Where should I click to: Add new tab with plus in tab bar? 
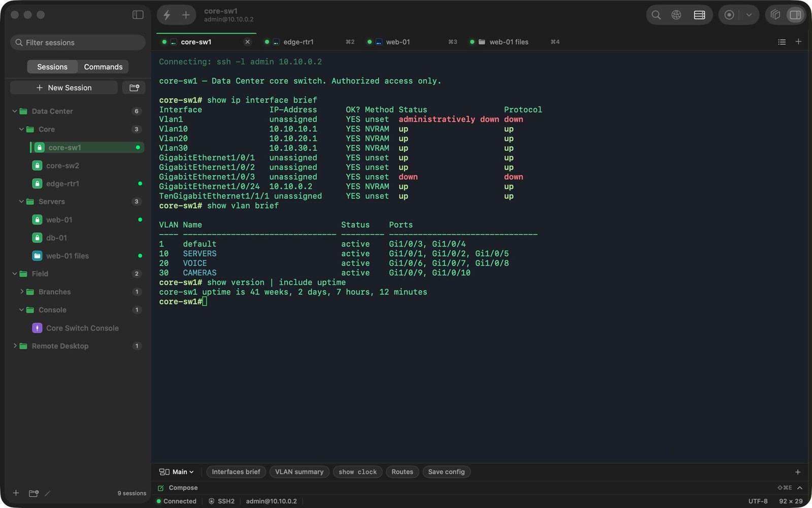pos(798,42)
